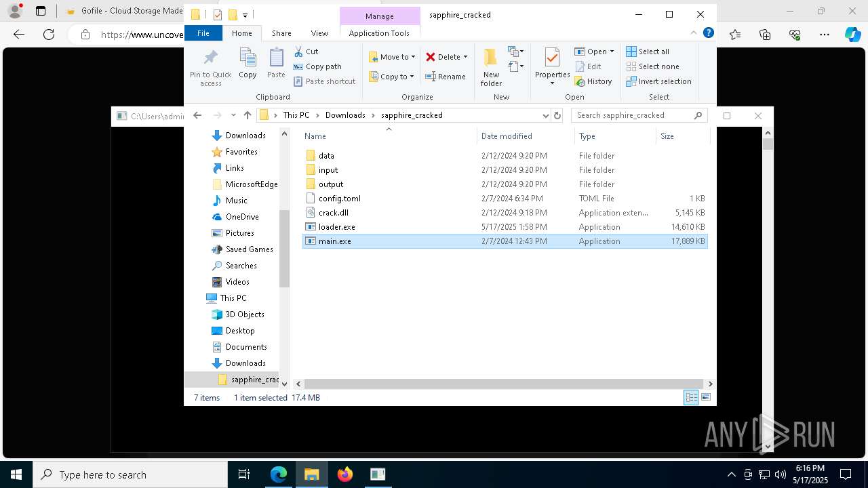Refresh the Edge browser page
868x488 pixels.
click(x=49, y=35)
